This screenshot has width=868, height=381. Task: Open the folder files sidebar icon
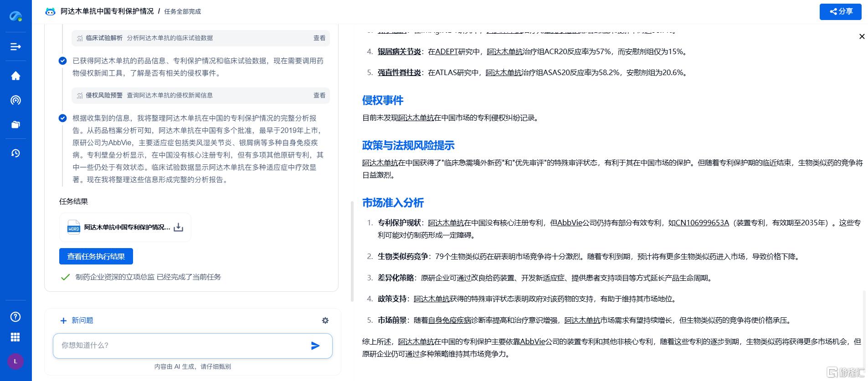(15, 124)
